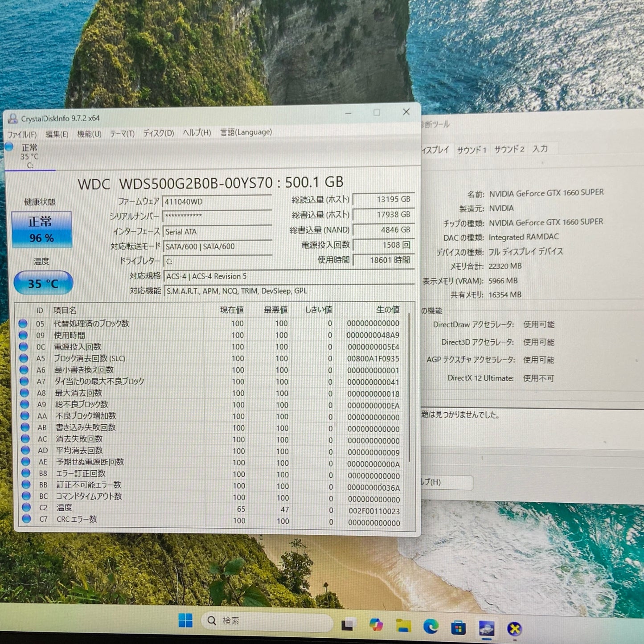Click the taskbar 検索 search box

pyautogui.click(x=267, y=622)
